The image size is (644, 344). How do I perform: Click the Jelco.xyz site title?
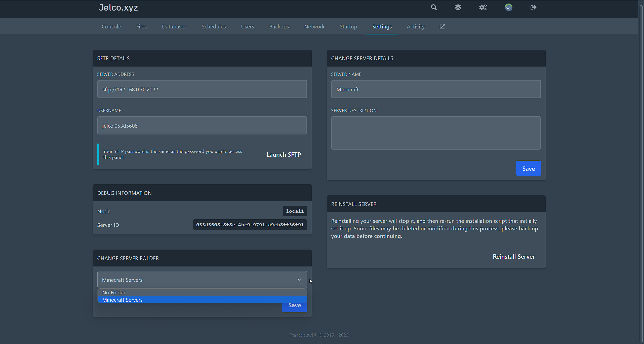[x=118, y=8]
